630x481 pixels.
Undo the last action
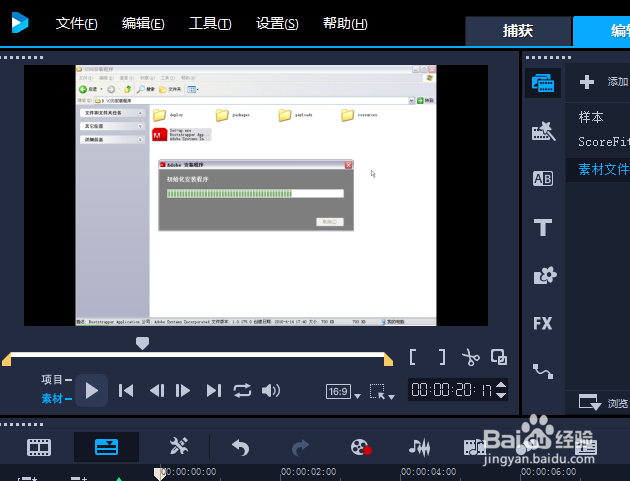coord(241,447)
